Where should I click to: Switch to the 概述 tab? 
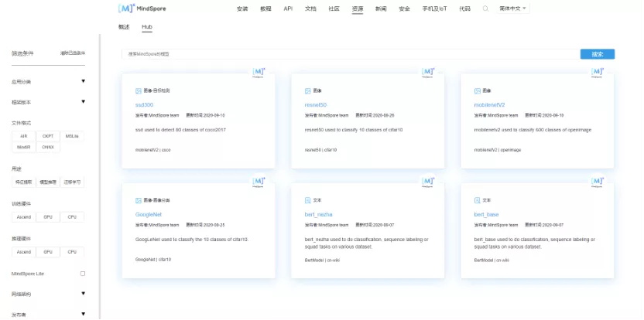pos(124,26)
